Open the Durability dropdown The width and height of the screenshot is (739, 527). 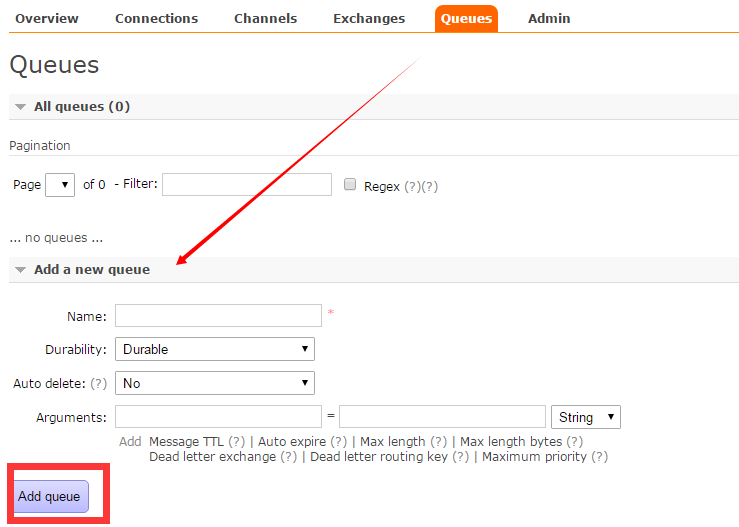click(215, 349)
